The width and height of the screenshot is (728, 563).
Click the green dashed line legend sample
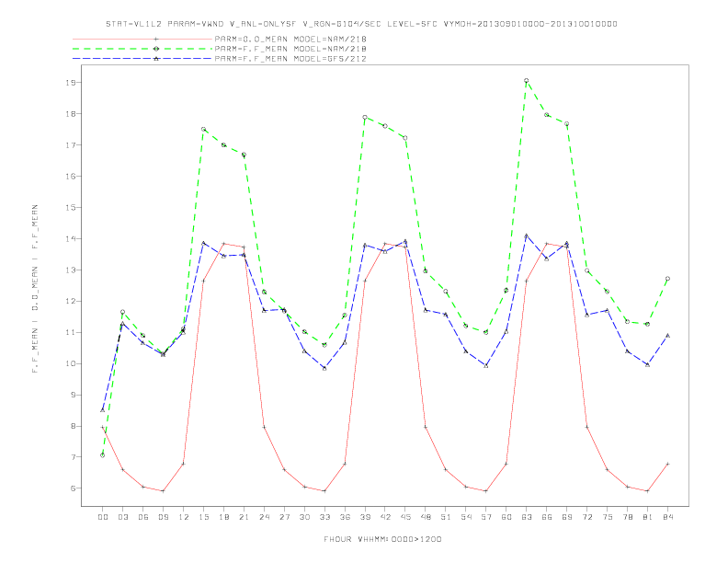[x=142, y=49]
